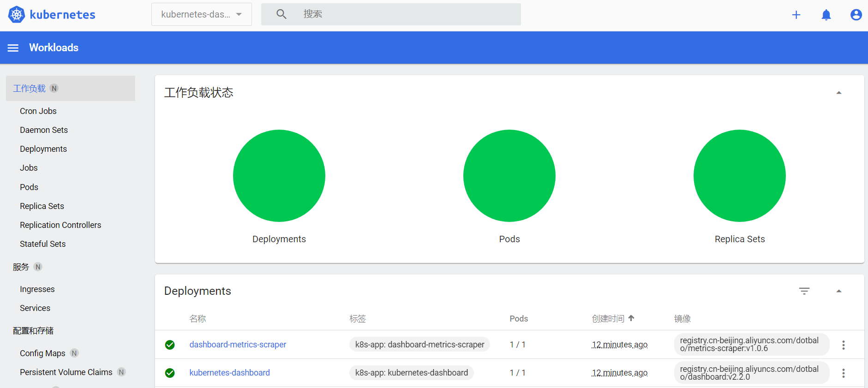
Task: Open Replication Controllers page
Action: [x=60, y=225]
